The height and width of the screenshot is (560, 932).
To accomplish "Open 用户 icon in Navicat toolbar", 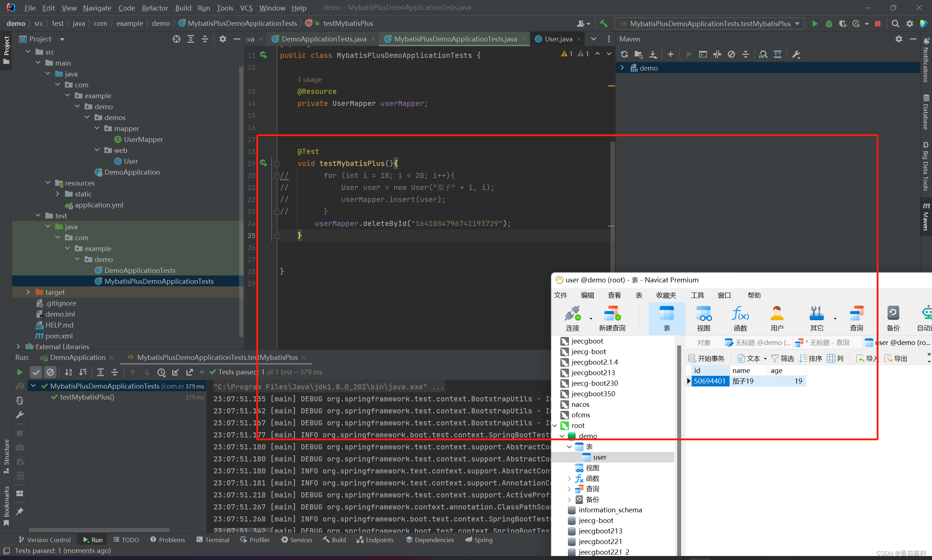I will coord(777,319).
